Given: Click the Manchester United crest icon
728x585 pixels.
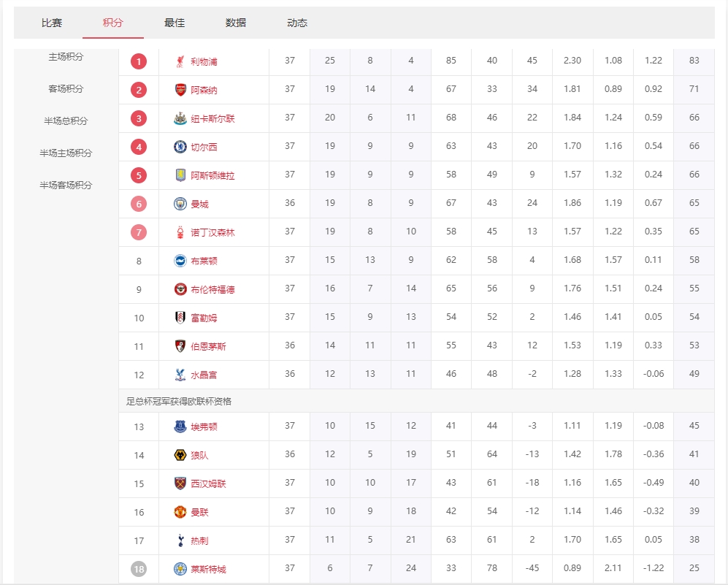Looking at the screenshot, I should (180, 512).
